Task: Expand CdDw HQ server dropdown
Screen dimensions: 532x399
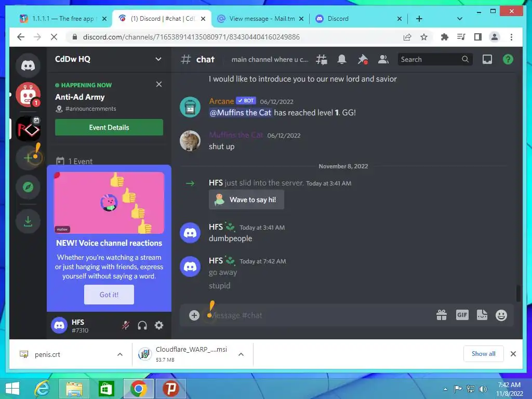Action: 158,59
